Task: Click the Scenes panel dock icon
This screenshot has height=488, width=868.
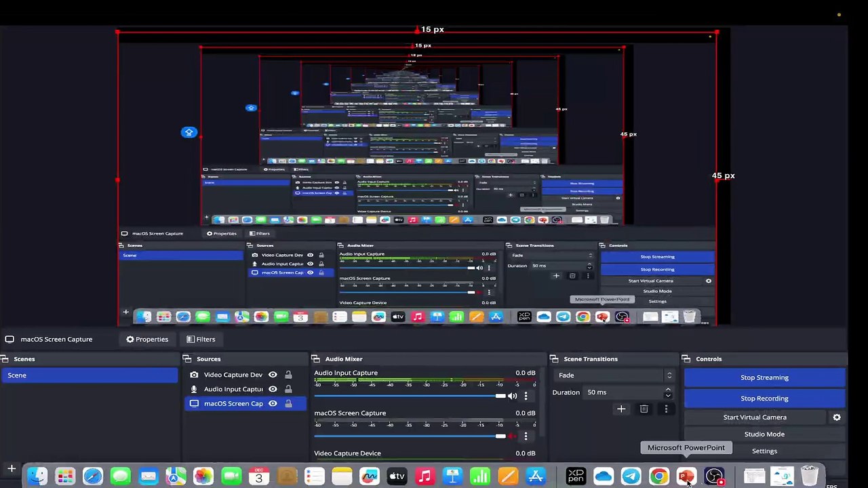Action: (x=5, y=359)
